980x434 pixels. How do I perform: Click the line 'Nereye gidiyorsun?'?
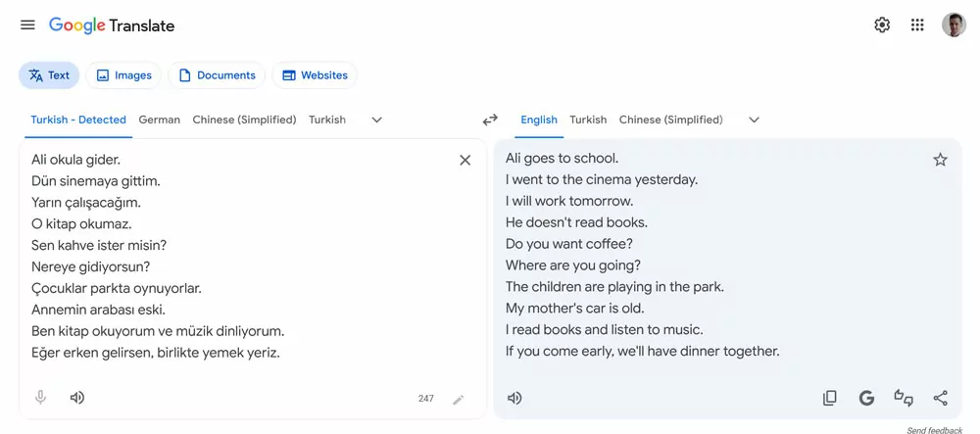(90, 267)
